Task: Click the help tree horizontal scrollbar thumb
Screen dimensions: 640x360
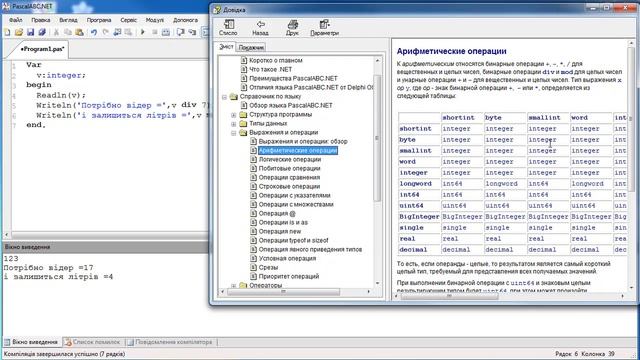Action: point(283,291)
